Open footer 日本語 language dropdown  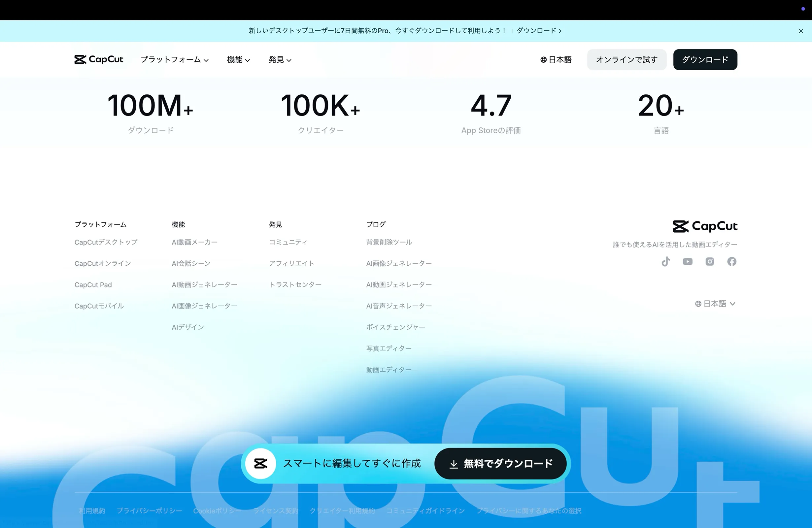[715, 304]
